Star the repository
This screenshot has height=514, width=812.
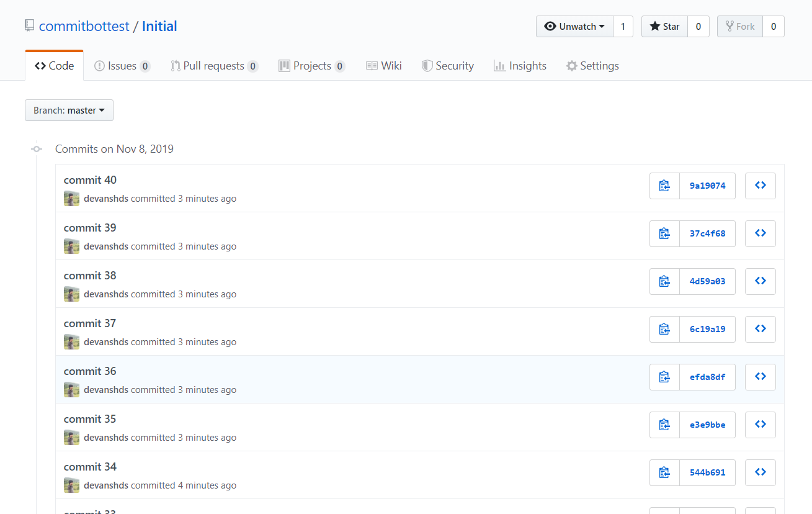pos(664,27)
